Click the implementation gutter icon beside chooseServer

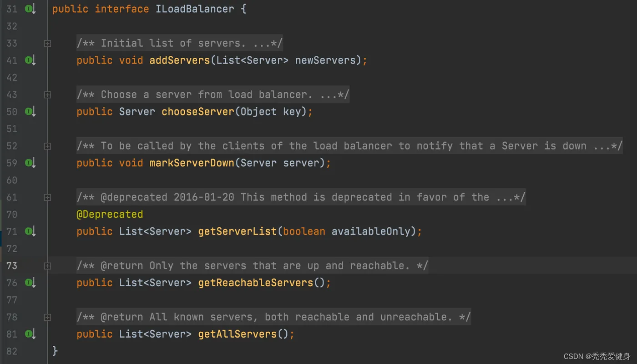[x=30, y=111]
